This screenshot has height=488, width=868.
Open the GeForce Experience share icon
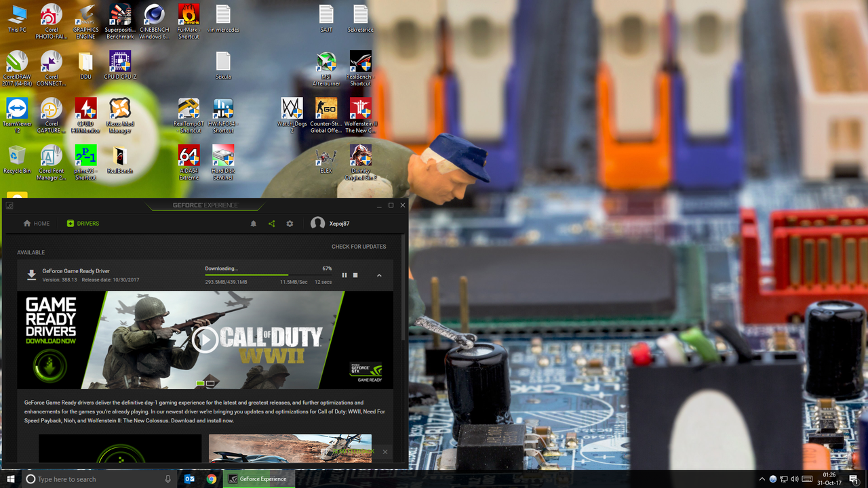[271, 224]
